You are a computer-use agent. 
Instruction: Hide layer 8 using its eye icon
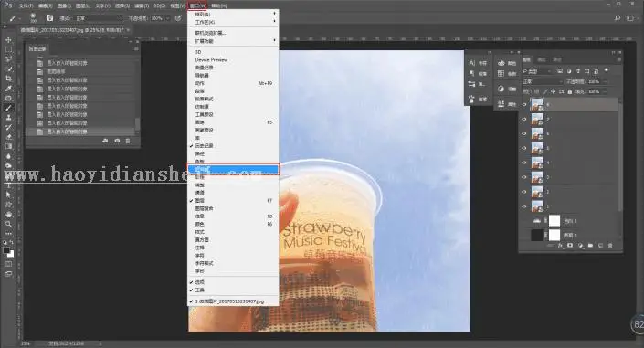coord(524,105)
